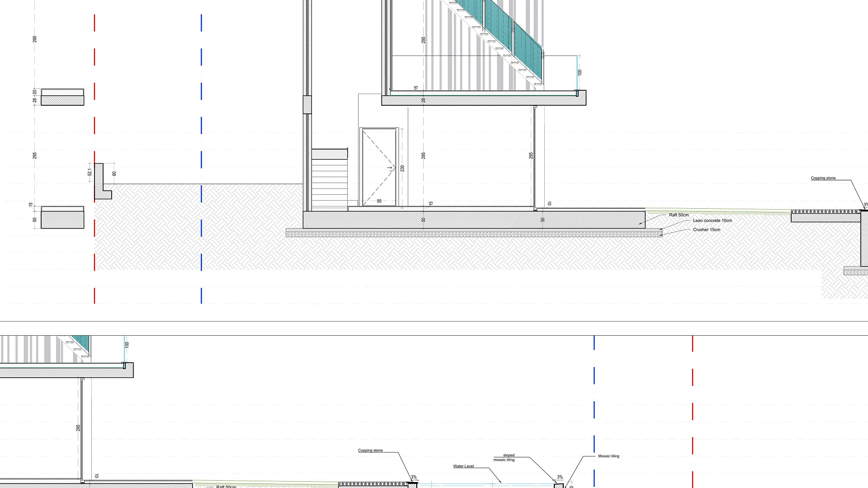The image size is (868, 488).
Task: Click the 'Mosaic tiling' label
Action: coord(609,456)
